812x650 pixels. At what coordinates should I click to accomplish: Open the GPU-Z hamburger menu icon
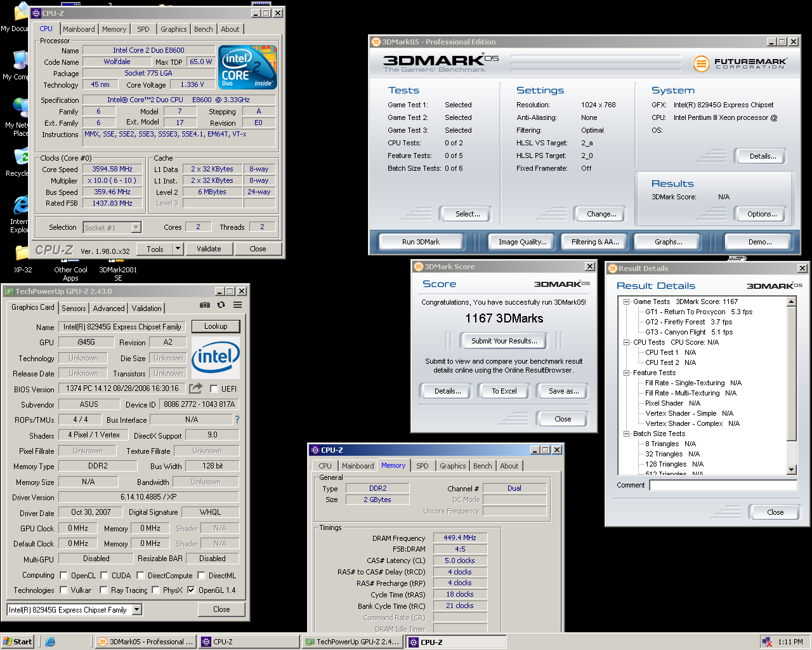click(237, 305)
